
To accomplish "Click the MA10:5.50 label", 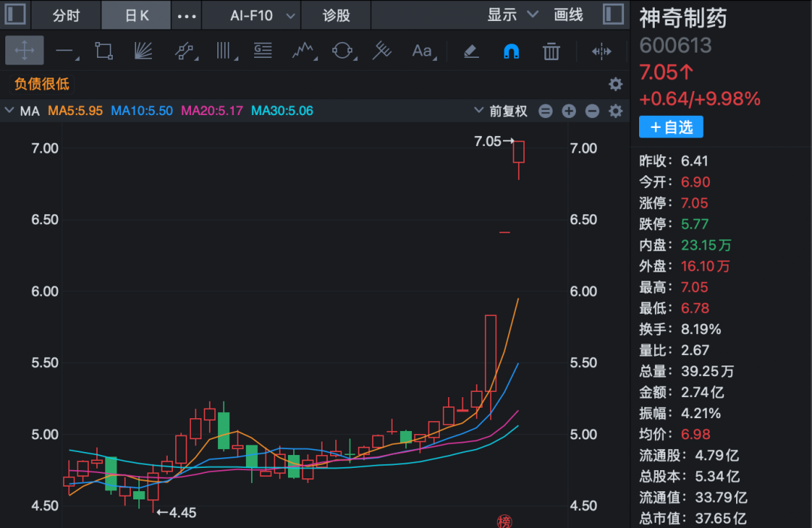I will tap(142, 111).
